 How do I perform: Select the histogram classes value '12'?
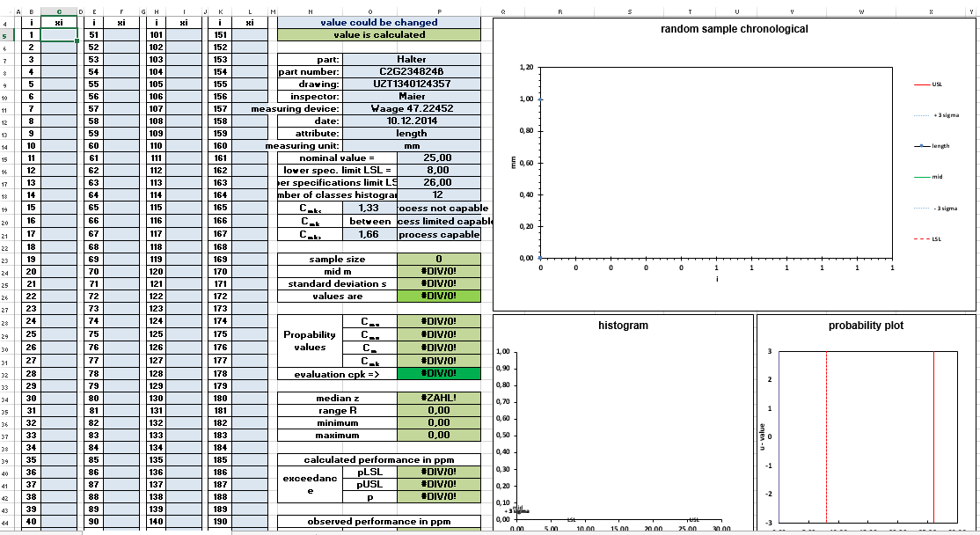439,195
